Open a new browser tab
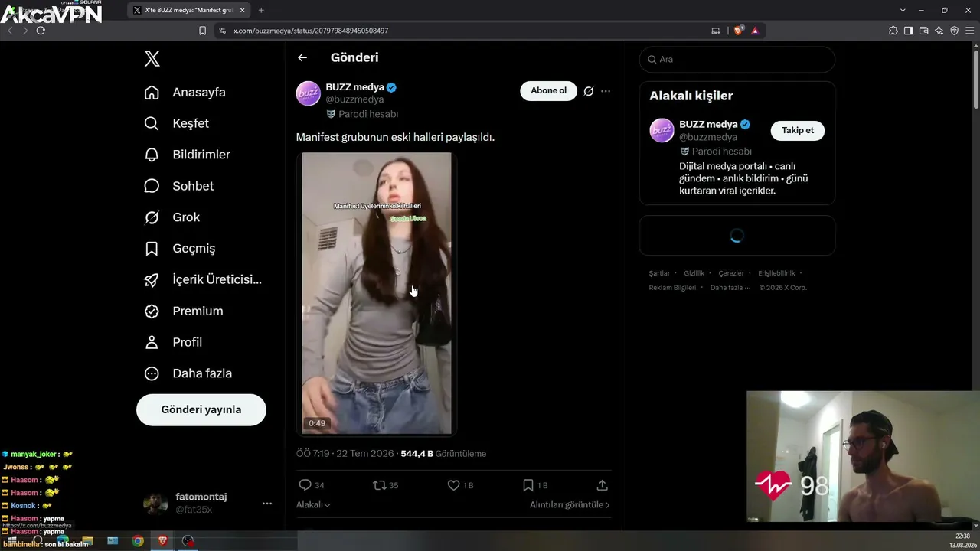The height and width of the screenshot is (551, 980). tap(261, 10)
